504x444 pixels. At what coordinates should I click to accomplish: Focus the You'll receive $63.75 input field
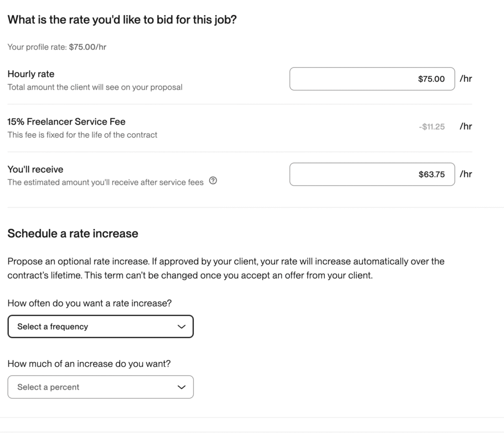(372, 174)
